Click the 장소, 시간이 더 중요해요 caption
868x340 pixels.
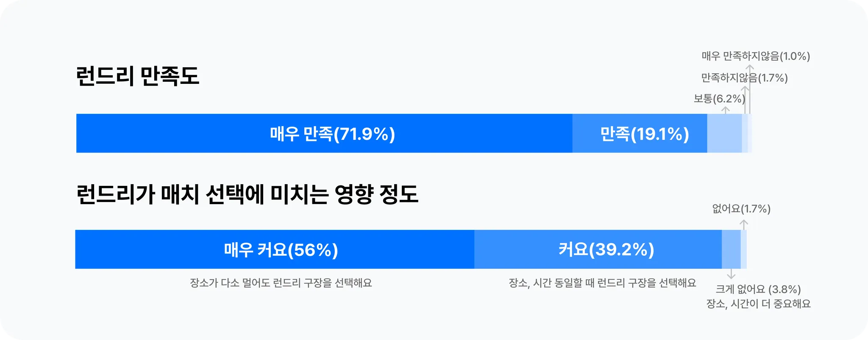coord(758,304)
